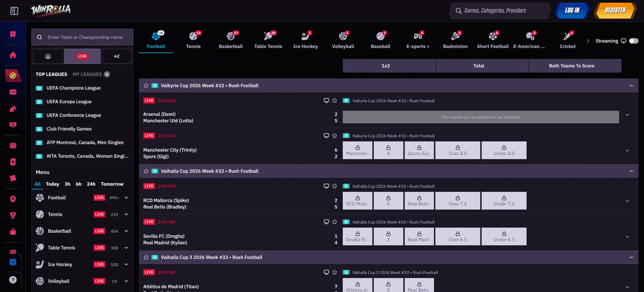
Task: Open Club Friendly Games league
Action: (x=69, y=129)
